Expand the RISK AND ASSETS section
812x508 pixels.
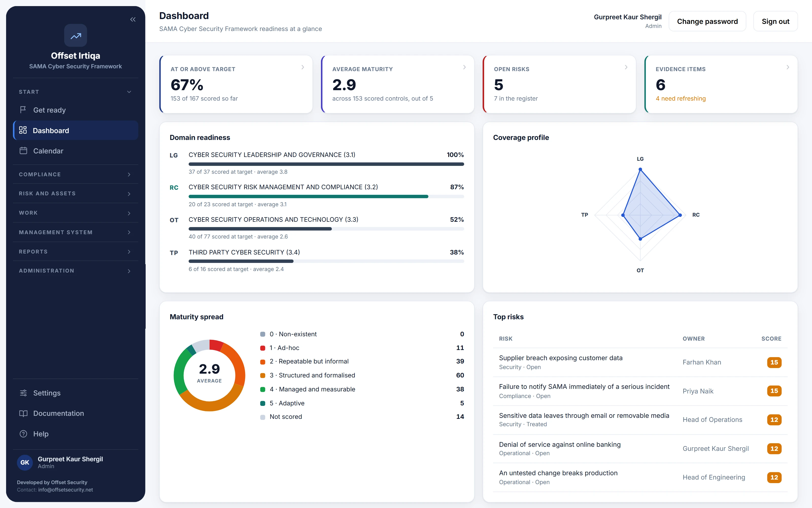[x=76, y=194]
